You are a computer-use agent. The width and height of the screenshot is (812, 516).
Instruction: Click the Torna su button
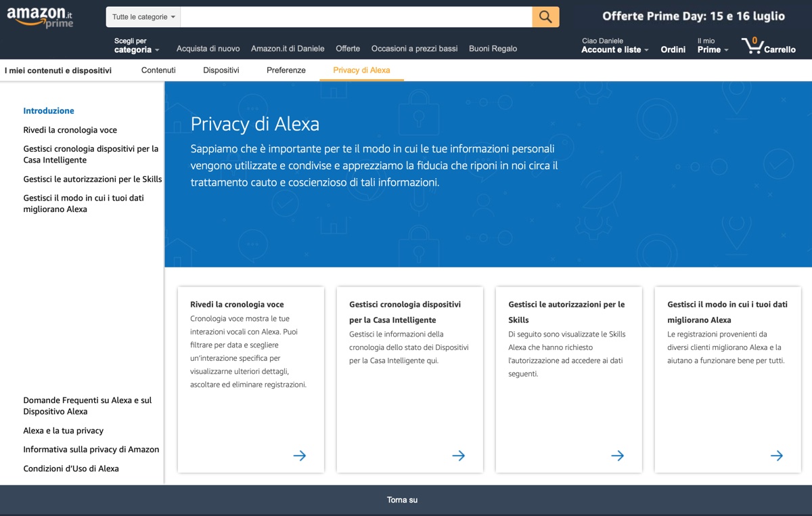point(402,500)
